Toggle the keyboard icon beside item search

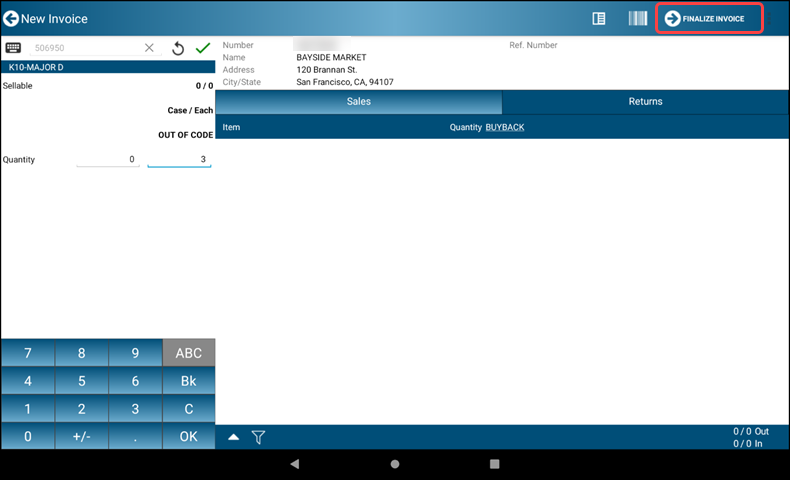tap(13, 48)
